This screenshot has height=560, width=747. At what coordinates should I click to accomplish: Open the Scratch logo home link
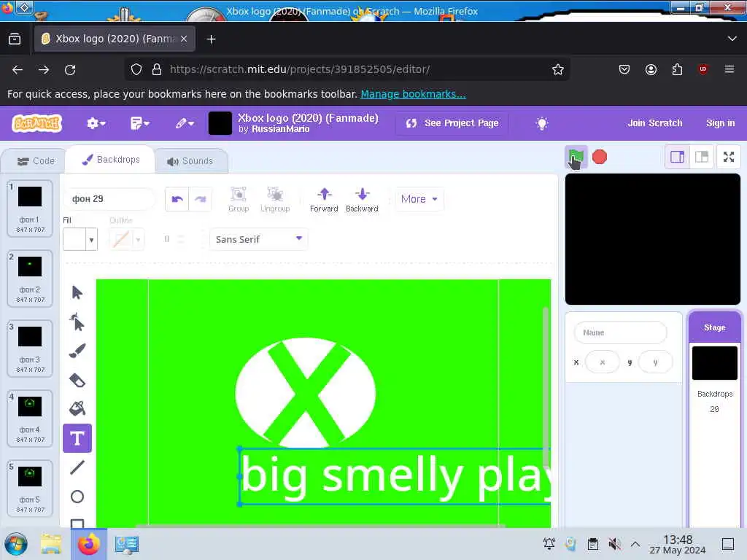pos(37,123)
